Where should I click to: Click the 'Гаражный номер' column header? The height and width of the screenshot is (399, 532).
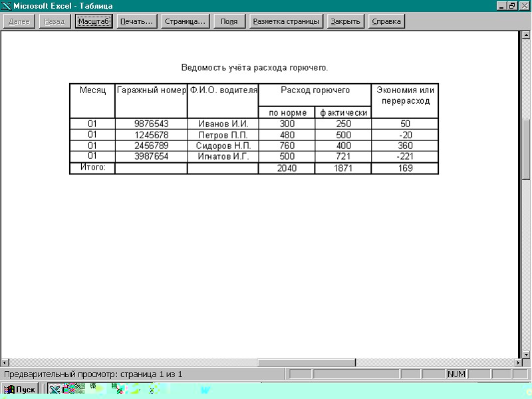pyautogui.click(x=152, y=90)
